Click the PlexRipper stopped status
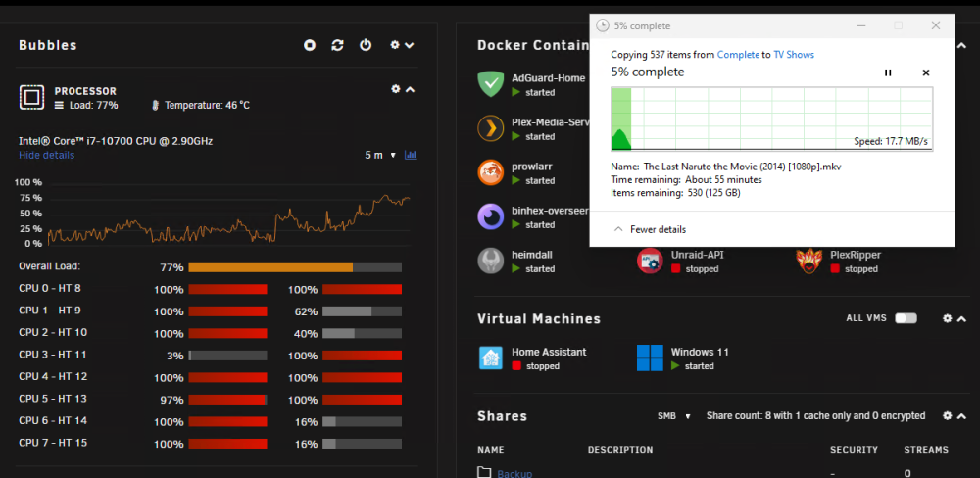 pos(855,269)
